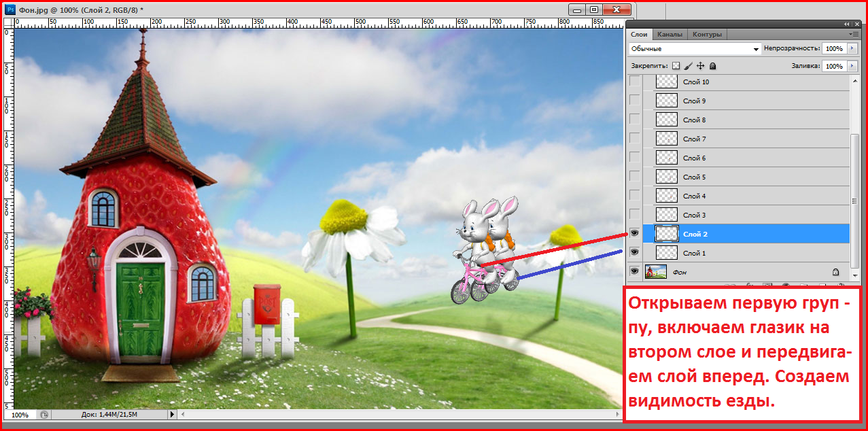The image size is (868, 431).
Task: Select the Слой 4 layer name
Action: [695, 196]
